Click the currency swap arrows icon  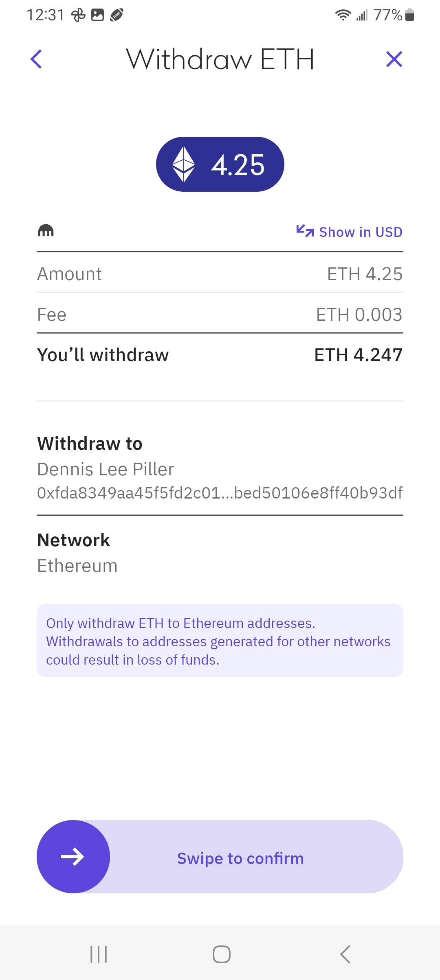coord(305,231)
